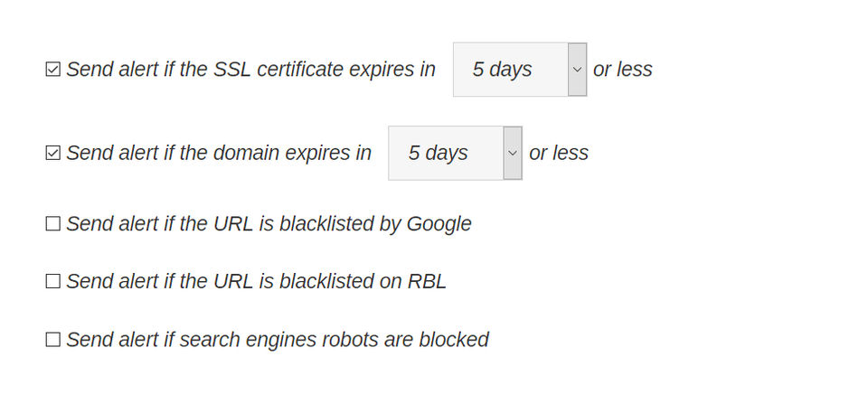Click the SSL certificate dropdown arrow

[577, 70]
